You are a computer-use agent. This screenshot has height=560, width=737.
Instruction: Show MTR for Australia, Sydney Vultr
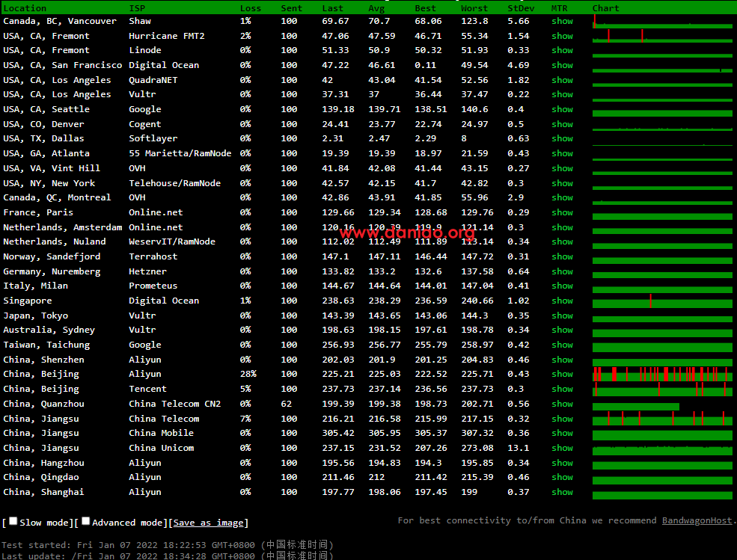tap(562, 330)
